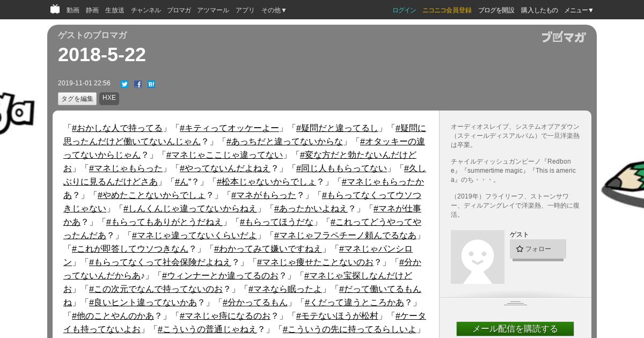Open hashtag #良いヒント違ってないかあ

143,302
